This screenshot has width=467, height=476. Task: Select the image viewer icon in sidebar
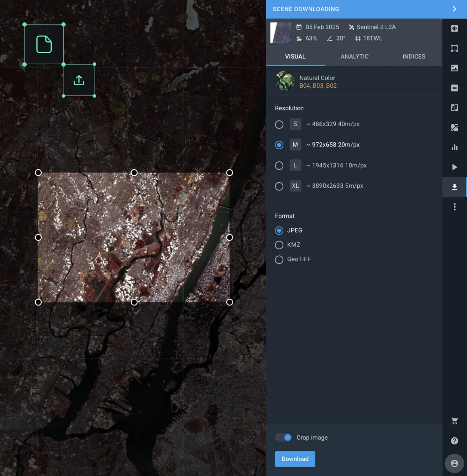(x=454, y=68)
